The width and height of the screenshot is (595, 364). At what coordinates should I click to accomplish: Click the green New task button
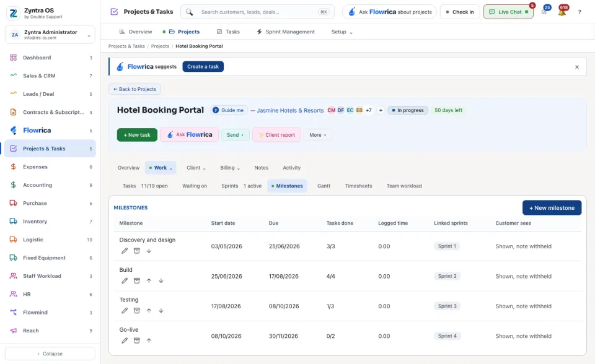[x=137, y=135]
